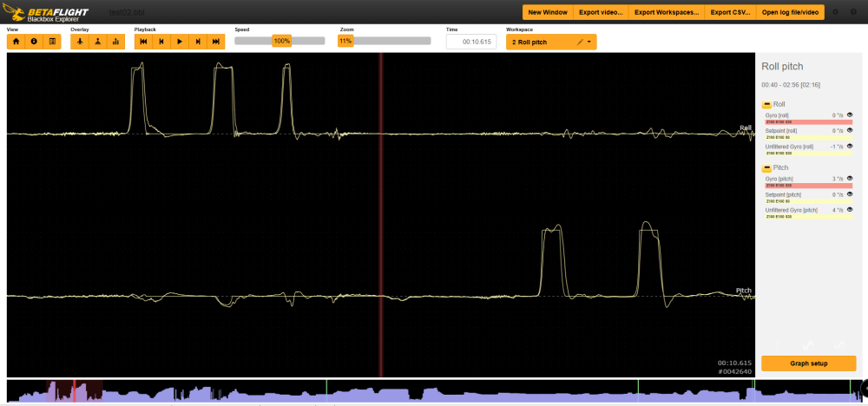Image resolution: width=868 pixels, height=406 pixels.
Task: Toggle Unfiltered Gyro [roll] eye icon
Action: (850, 146)
